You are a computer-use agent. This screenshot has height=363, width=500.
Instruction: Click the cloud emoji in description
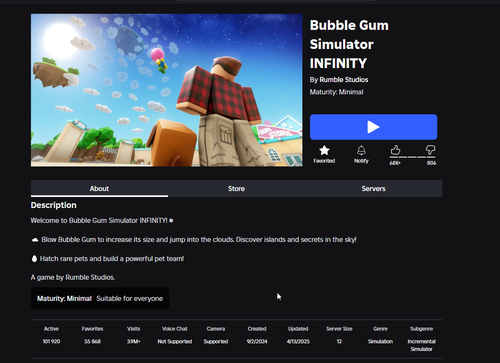pos(35,240)
